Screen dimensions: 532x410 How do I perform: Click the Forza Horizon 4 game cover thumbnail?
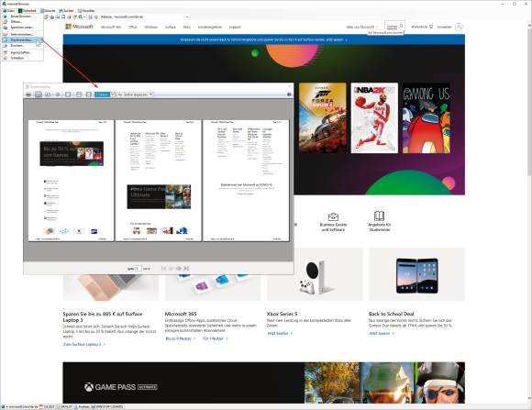click(322, 117)
